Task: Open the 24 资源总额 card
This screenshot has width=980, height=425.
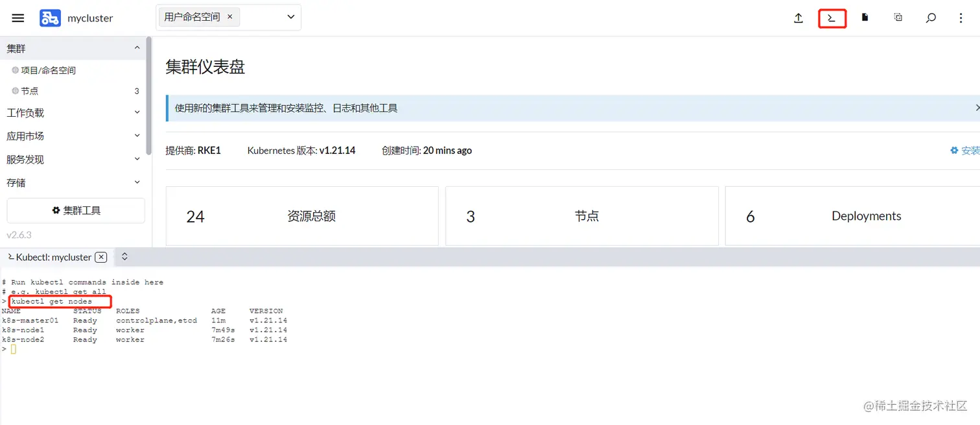Action: (302, 216)
